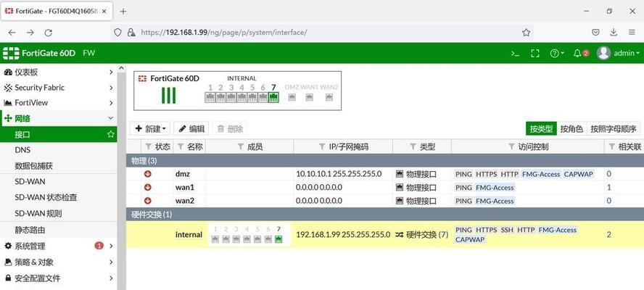This screenshot has height=290, width=644.
Task: Select the wan2 interface name
Action: 184,201
